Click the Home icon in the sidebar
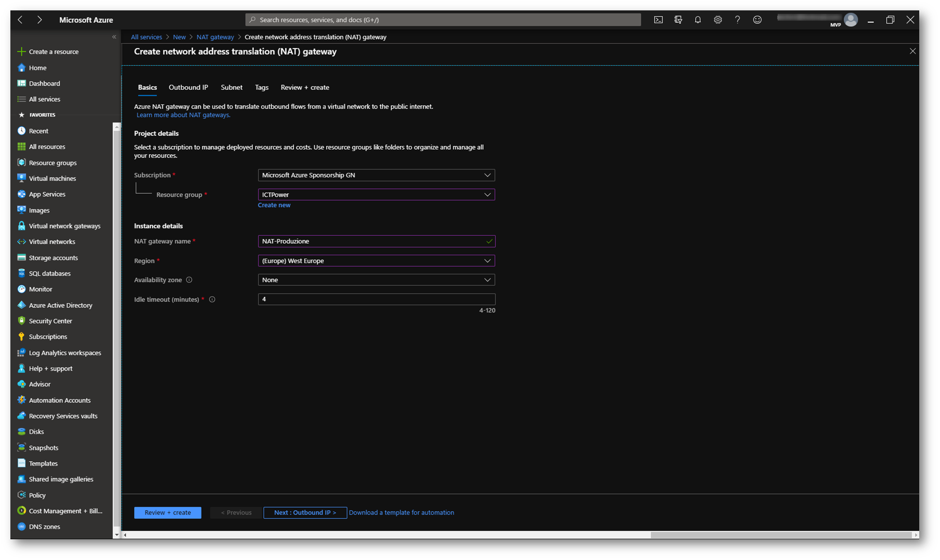Image resolution: width=940 pixels, height=560 pixels. (x=21, y=68)
